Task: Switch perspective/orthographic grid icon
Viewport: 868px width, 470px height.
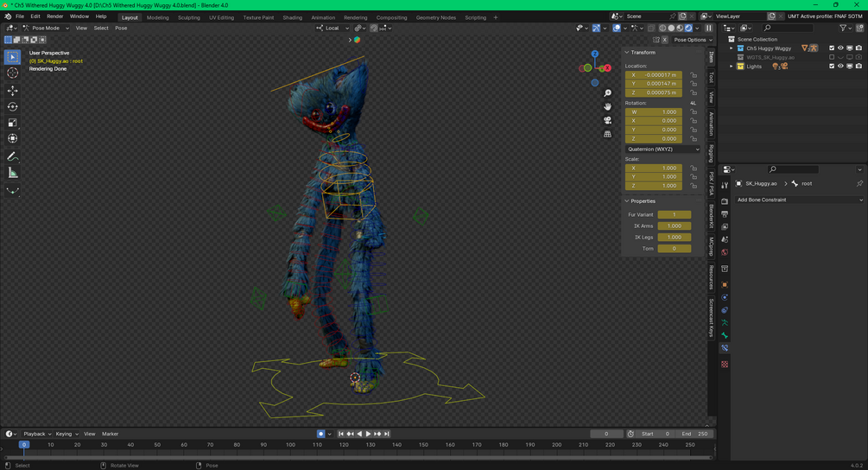Action: coord(607,134)
